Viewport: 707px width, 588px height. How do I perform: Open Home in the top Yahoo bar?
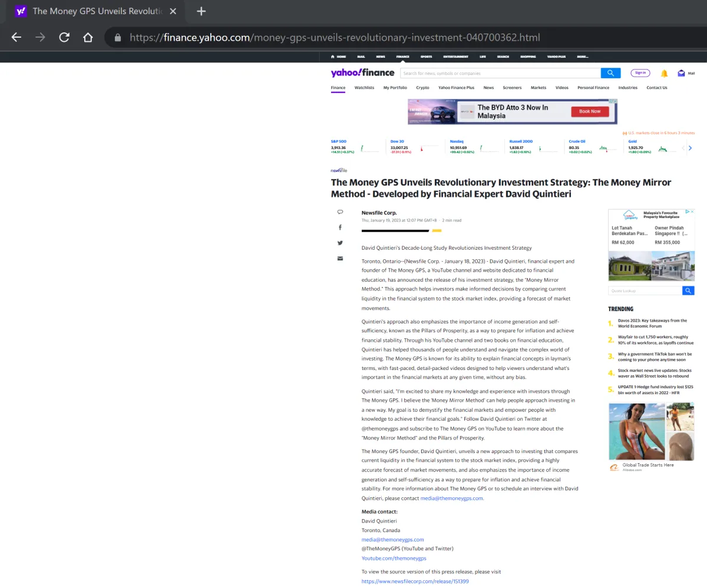coord(338,57)
